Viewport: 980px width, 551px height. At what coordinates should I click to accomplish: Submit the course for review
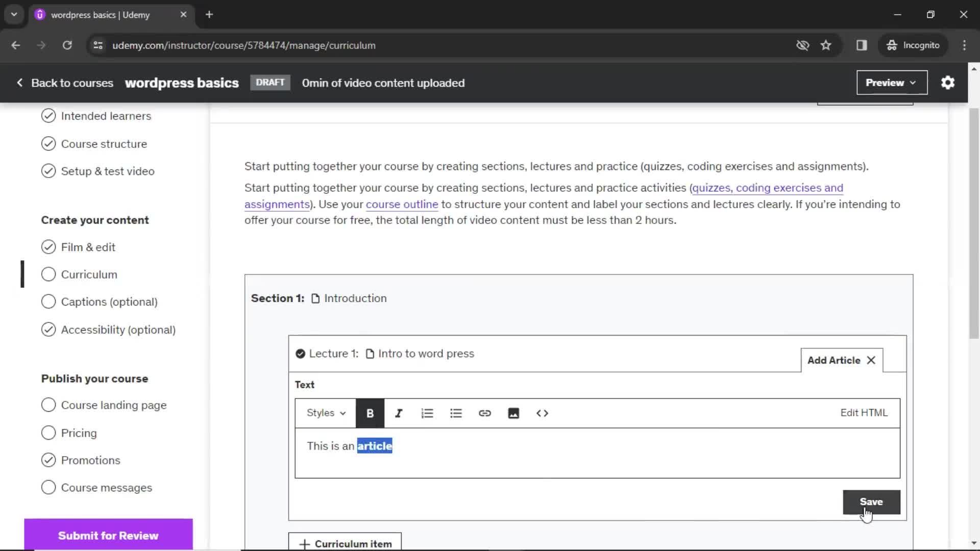(x=108, y=535)
